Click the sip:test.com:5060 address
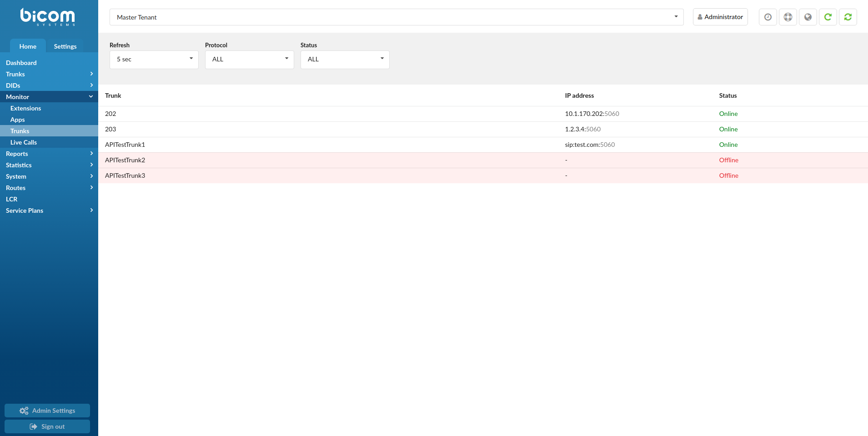The height and width of the screenshot is (436, 868). [x=590, y=145]
